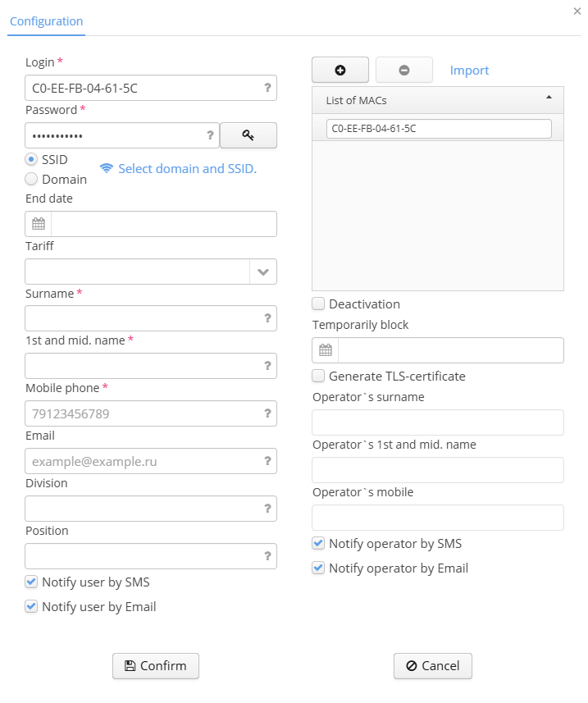Click the Cancel button
The width and height of the screenshot is (588, 703).
coord(433,666)
